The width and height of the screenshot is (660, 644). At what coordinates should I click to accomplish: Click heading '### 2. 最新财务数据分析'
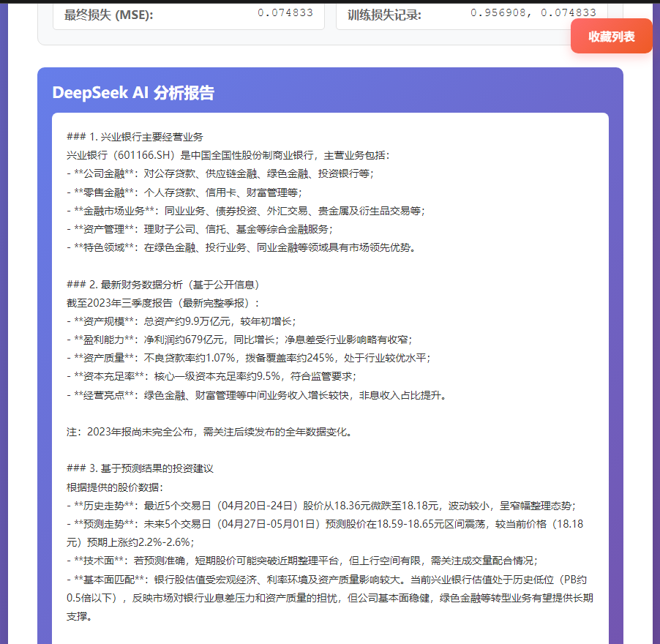point(163,285)
